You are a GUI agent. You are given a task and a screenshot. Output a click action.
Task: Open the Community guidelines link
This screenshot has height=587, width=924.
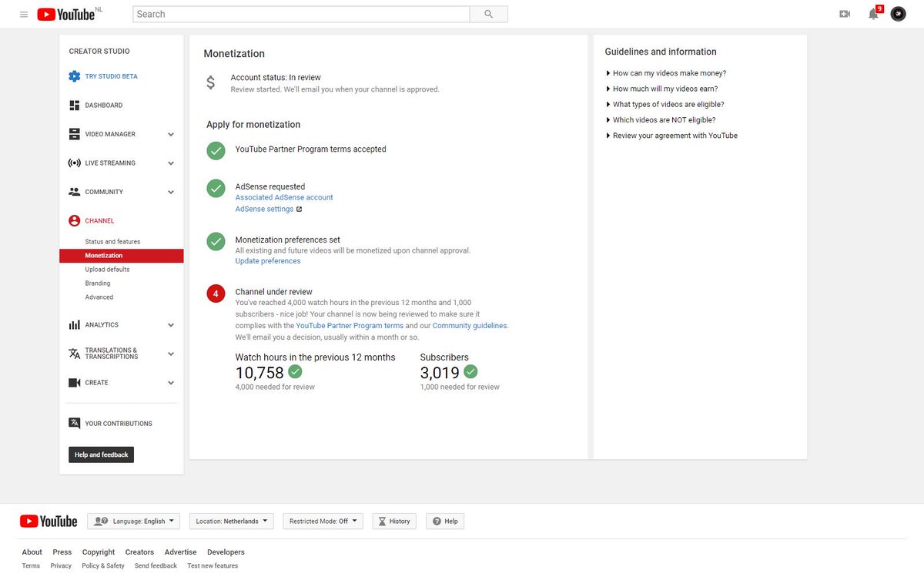coord(470,326)
